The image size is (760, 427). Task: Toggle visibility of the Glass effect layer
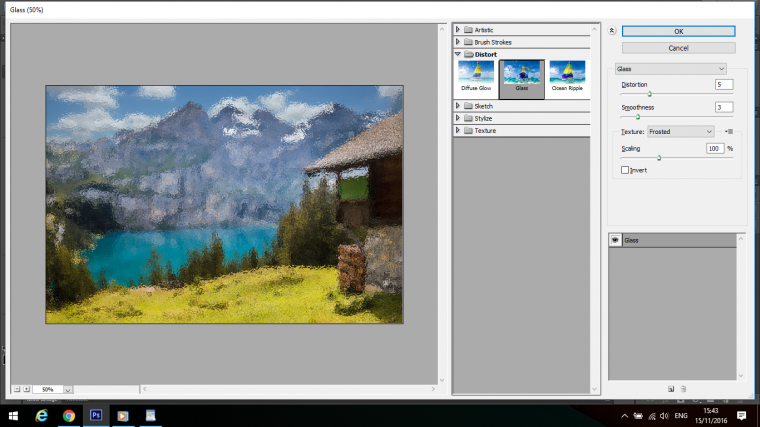[615, 240]
